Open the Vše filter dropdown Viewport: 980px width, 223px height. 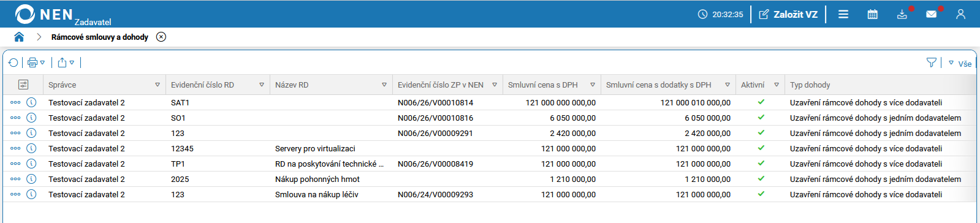(x=960, y=63)
